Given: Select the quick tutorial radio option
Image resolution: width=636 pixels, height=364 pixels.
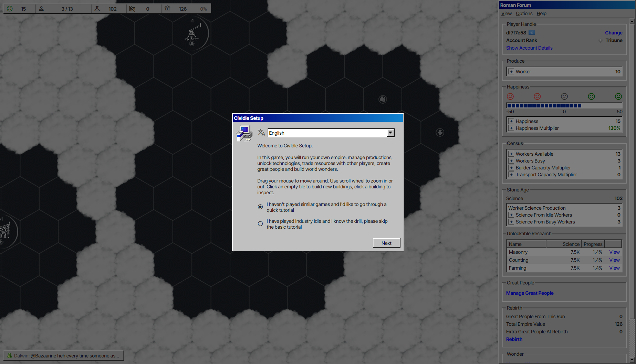Looking at the screenshot, I should (260, 207).
